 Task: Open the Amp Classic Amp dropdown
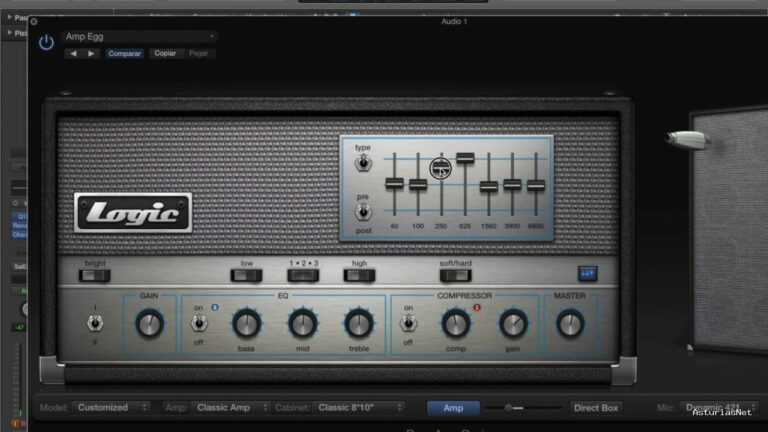tap(231, 408)
